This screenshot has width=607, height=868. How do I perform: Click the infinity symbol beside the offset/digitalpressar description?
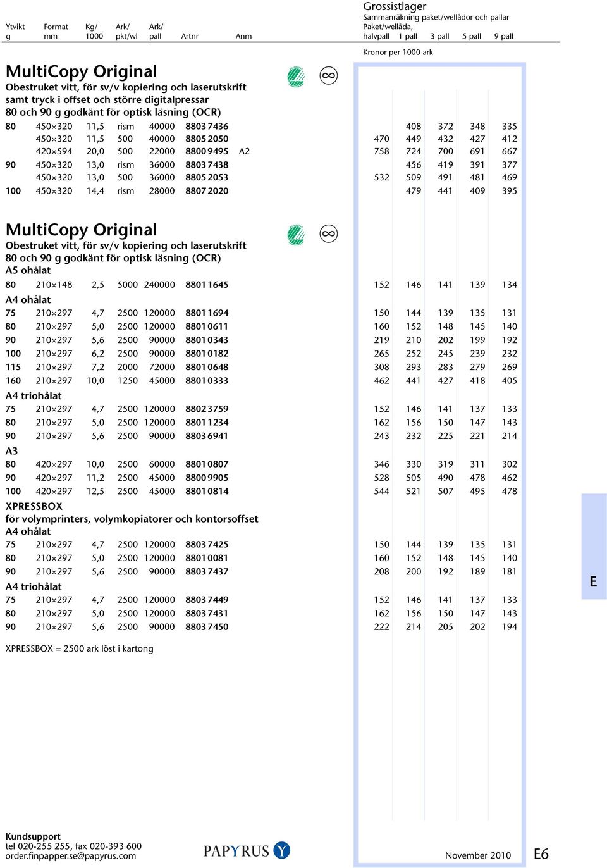click(329, 76)
